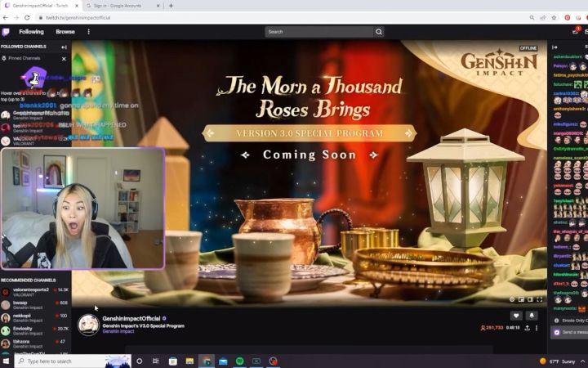
Task: Collapse the followed channels sidebar
Action: [x=64, y=47]
